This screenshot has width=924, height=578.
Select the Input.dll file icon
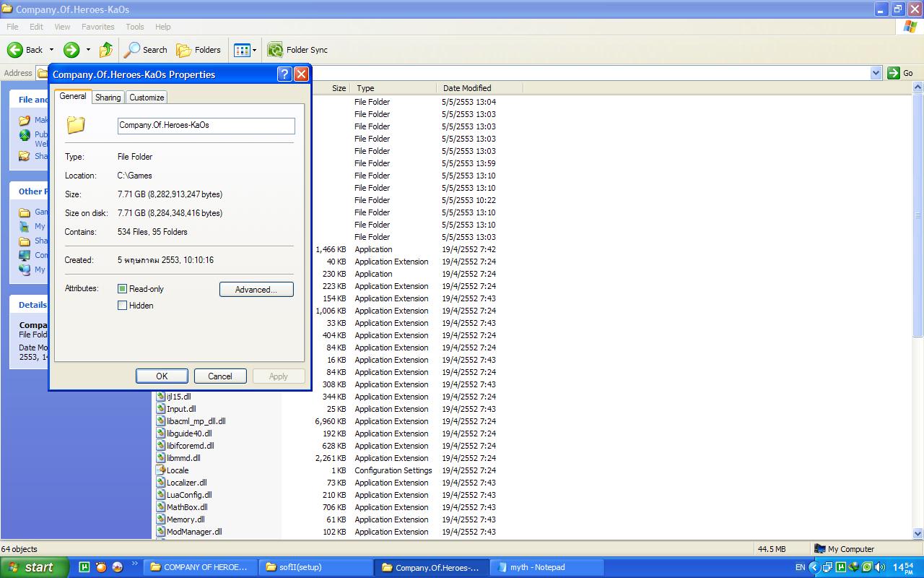(161, 409)
